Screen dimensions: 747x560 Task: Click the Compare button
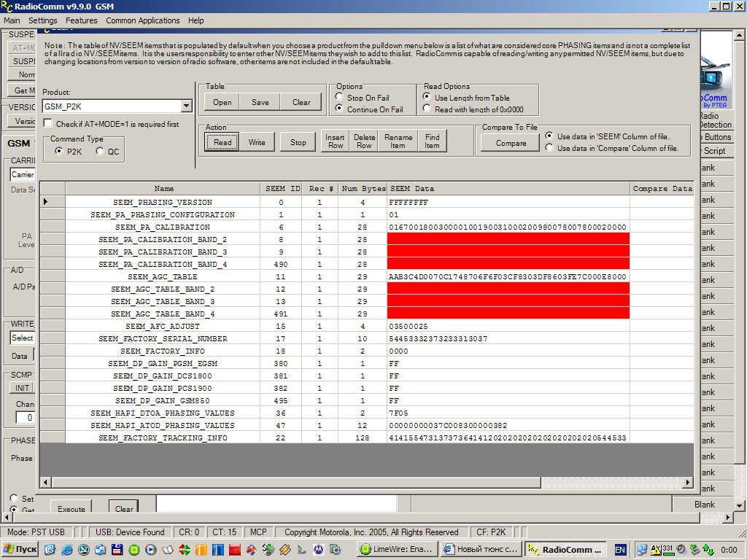pos(511,143)
